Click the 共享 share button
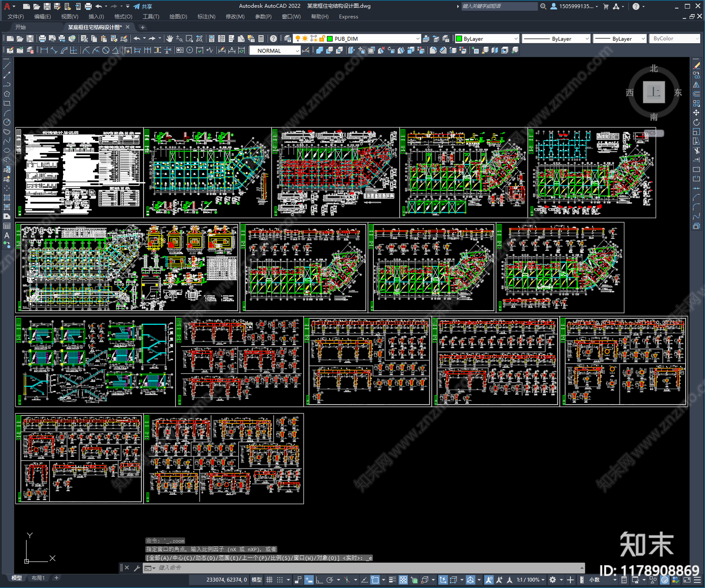 (143, 6)
